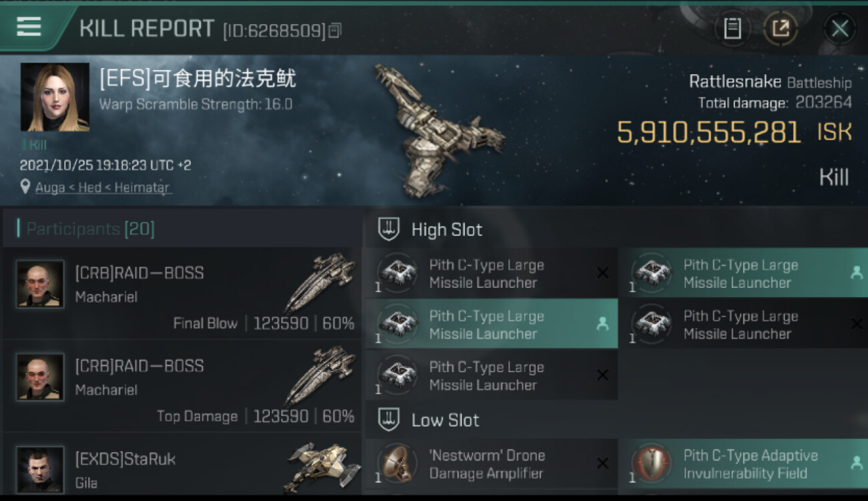Viewport: 868px width, 501px height.
Task: Click highlighted left-column Missile Launcher person icon
Action: coord(602,324)
